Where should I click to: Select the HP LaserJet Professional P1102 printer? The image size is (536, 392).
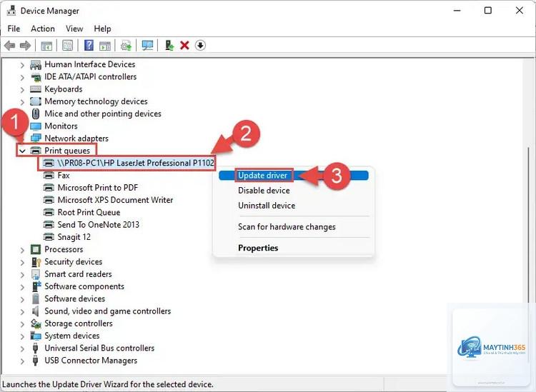tap(136, 164)
